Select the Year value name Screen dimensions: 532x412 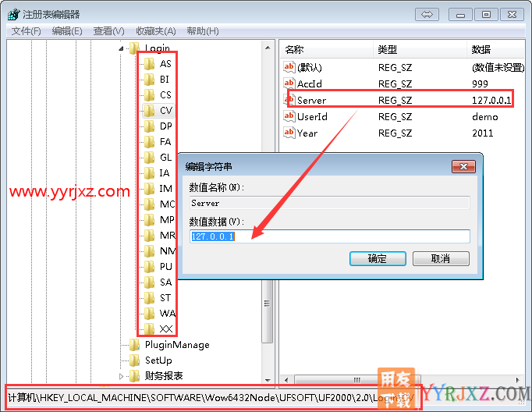click(x=307, y=133)
